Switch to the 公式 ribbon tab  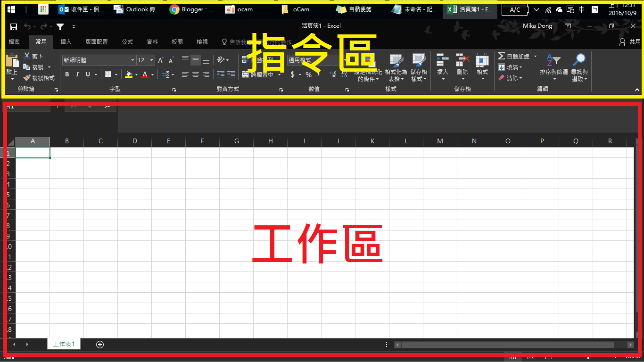click(127, 42)
